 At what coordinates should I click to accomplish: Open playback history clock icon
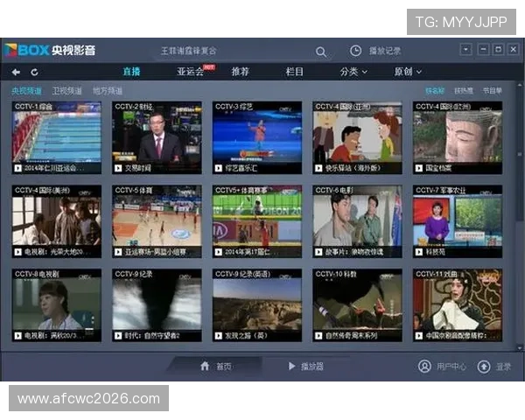click(355, 51)
